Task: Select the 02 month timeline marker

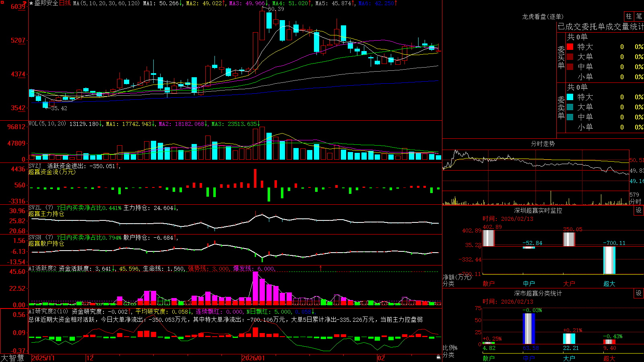Action: click(381, 358)
